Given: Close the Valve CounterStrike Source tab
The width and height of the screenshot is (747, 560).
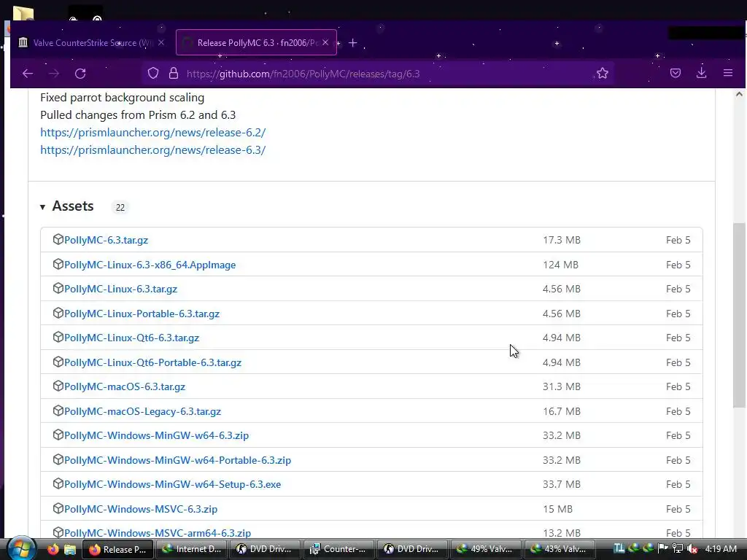Looking at the screenshot, I should [161, 42].
